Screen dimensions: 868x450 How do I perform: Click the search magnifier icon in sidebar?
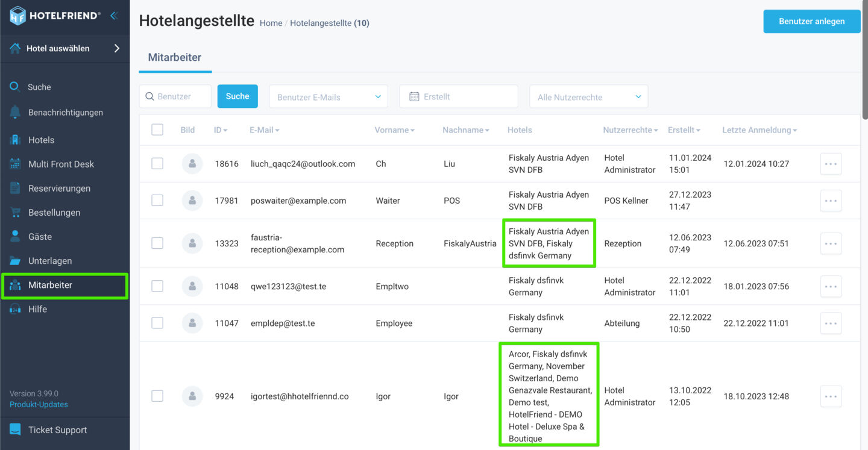pos(15,87)
